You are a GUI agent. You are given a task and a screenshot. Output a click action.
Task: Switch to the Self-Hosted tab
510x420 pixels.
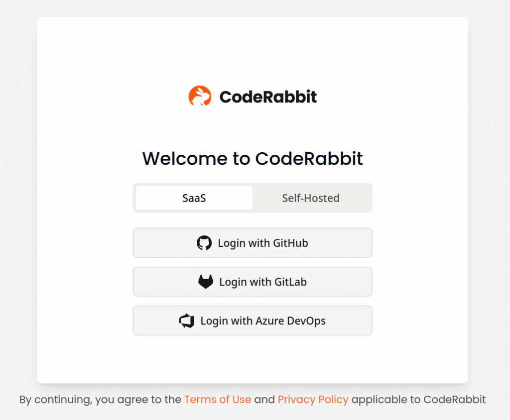click(x=311, y=198)
